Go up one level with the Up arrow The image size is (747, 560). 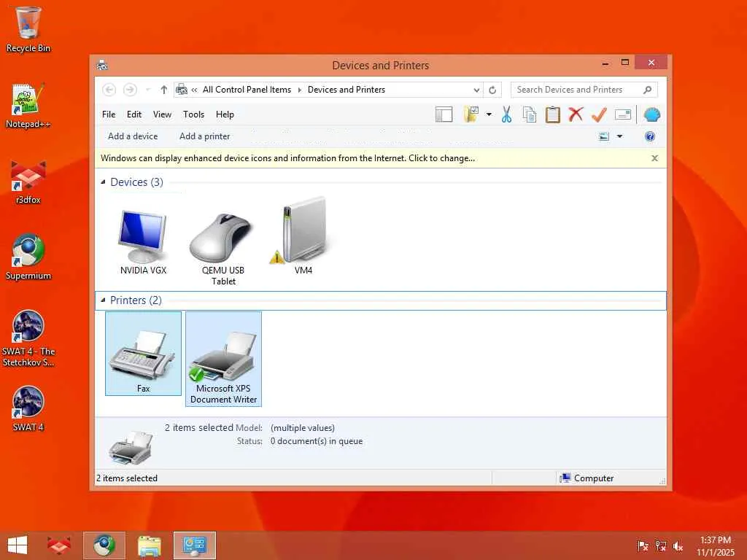[x=164, y=90]
